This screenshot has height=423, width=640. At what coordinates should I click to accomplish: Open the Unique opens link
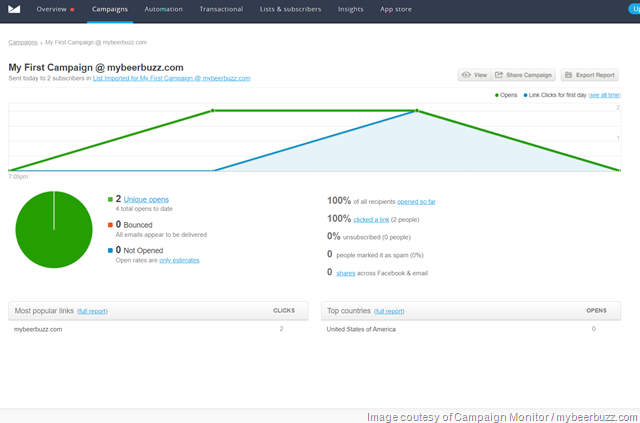pyautogui.click(x=146, y=200)
